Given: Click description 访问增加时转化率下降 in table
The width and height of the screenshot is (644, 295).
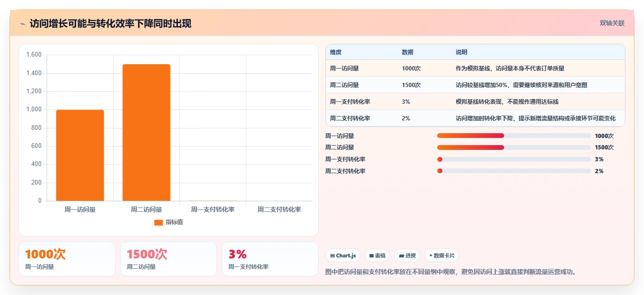Looking at the screenshot, I should click(x=536, y=118).
